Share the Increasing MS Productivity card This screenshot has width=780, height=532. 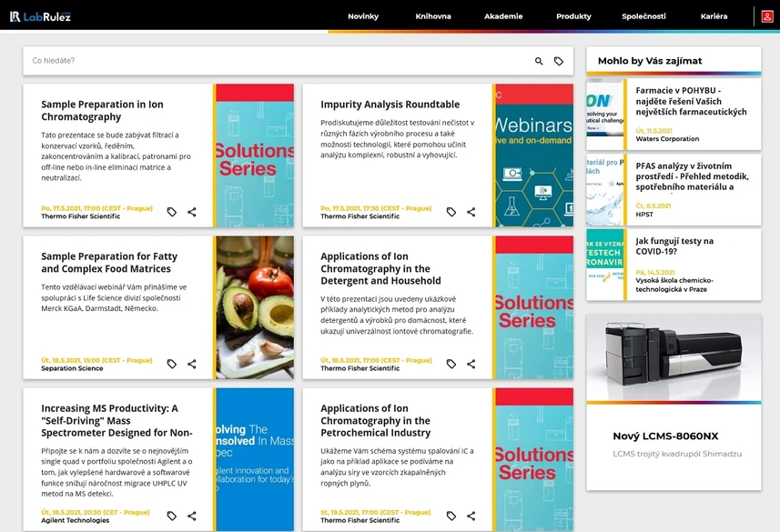coord(192,516)
